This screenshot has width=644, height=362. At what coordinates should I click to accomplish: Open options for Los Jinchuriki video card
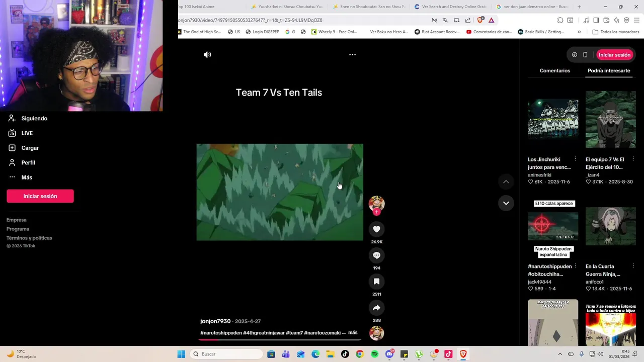(x=576, y=159)
